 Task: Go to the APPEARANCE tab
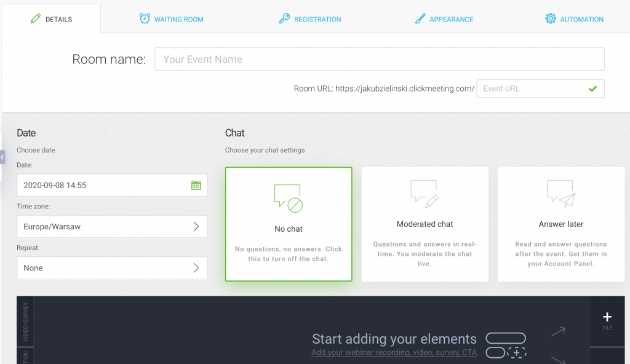tap(444, 19)
